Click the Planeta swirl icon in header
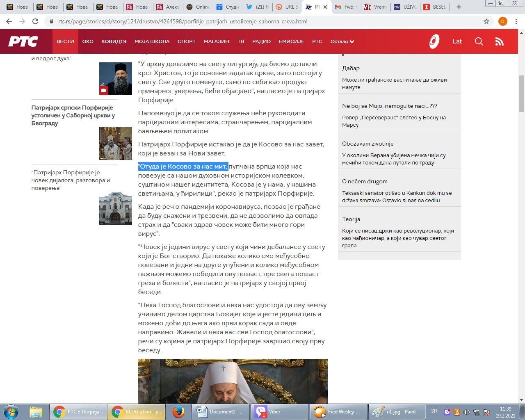 tap(434, 41)
